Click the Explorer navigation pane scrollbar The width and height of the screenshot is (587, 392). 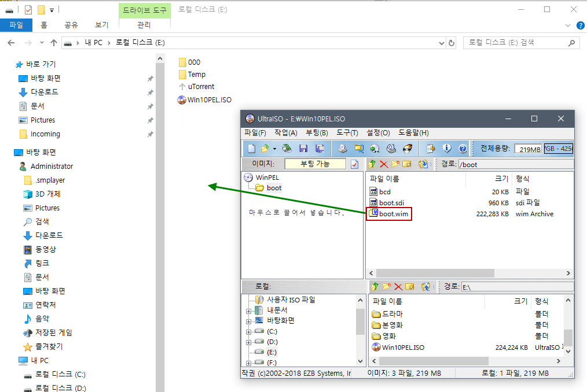click(x=160, y=228)
